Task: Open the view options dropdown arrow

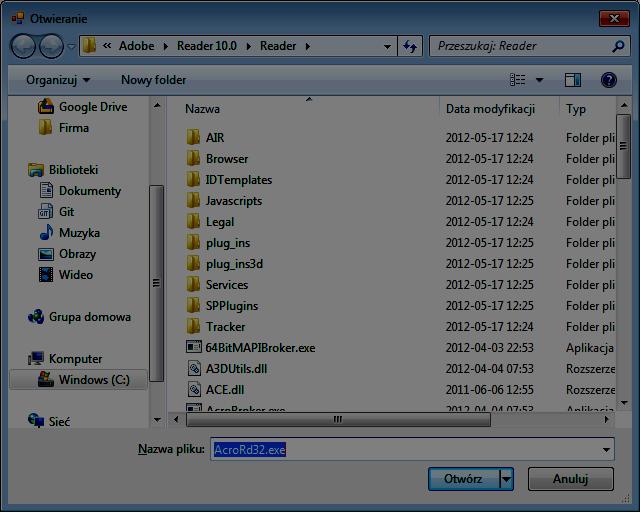Action: point(539,80)
